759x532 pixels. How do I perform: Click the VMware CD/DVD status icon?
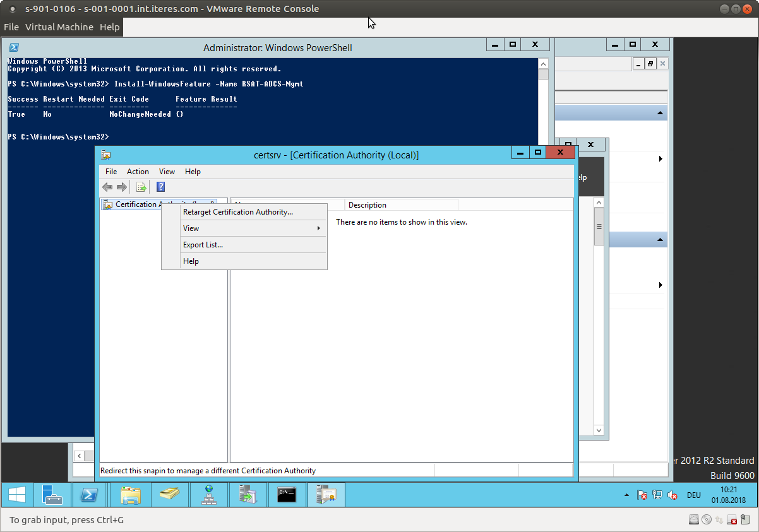[707, 520]
